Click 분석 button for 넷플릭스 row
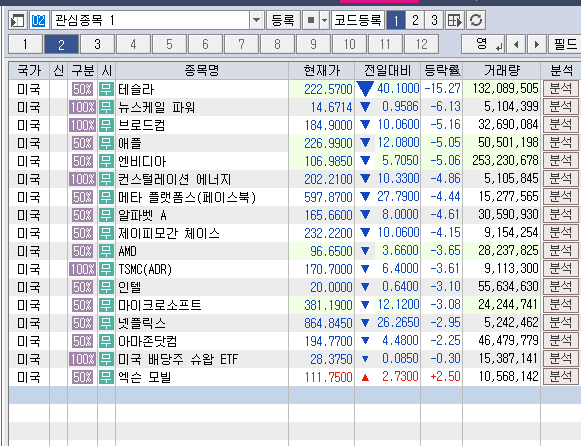The image size is (581, 446). pos(561,323)
